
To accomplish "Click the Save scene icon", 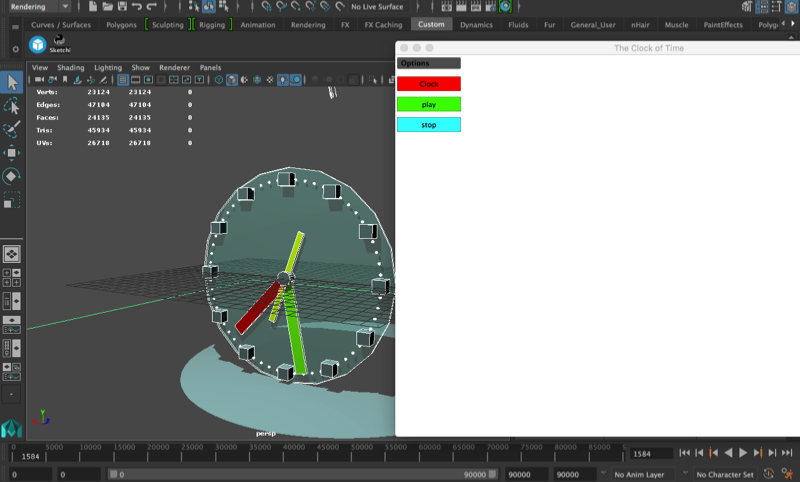I will pyautogui.click(x=122, y=6).
